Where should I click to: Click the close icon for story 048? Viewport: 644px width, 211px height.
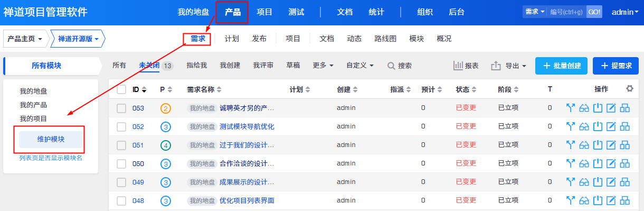pos(598,201)
